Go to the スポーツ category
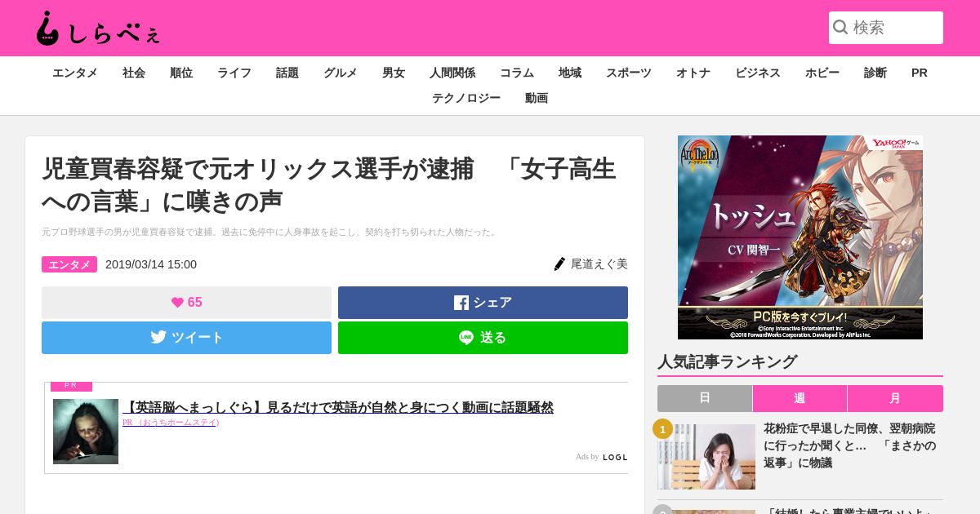This screenshot has width=980, height=514. (629, 73)
